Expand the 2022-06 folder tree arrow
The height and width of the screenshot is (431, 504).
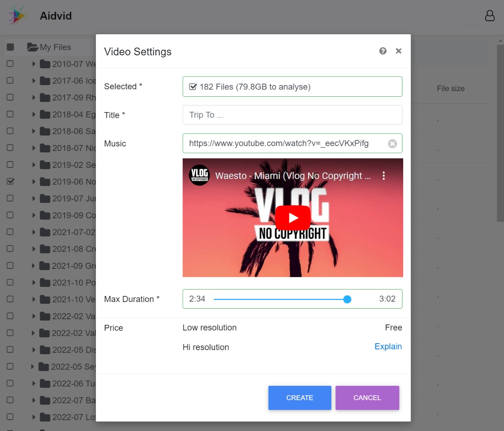[33, 384]
